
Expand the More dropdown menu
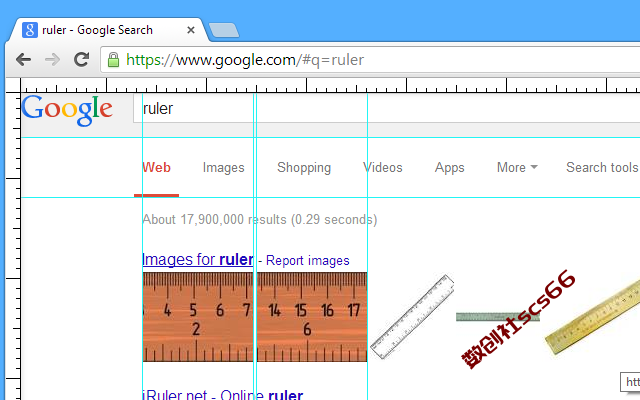click(x=517, y=167)
